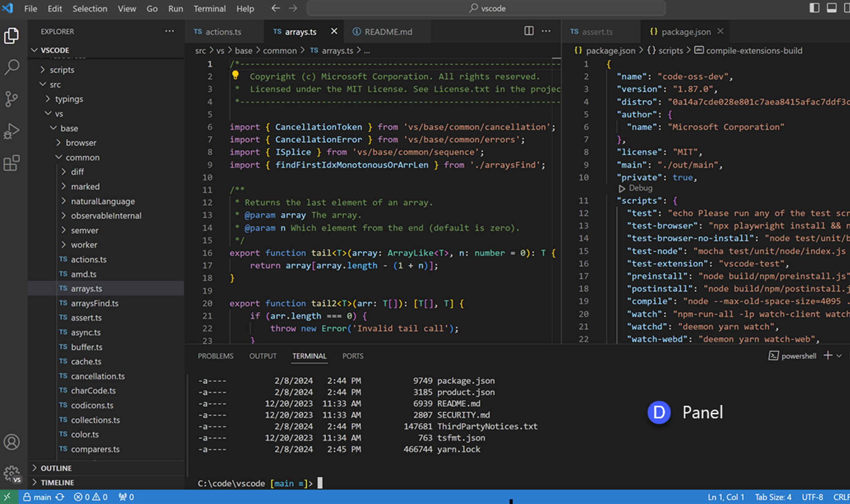Switch to the actions.ts tab
Image resolution: width=850 pixels, height=504 pixels.
tap(224, 31)
